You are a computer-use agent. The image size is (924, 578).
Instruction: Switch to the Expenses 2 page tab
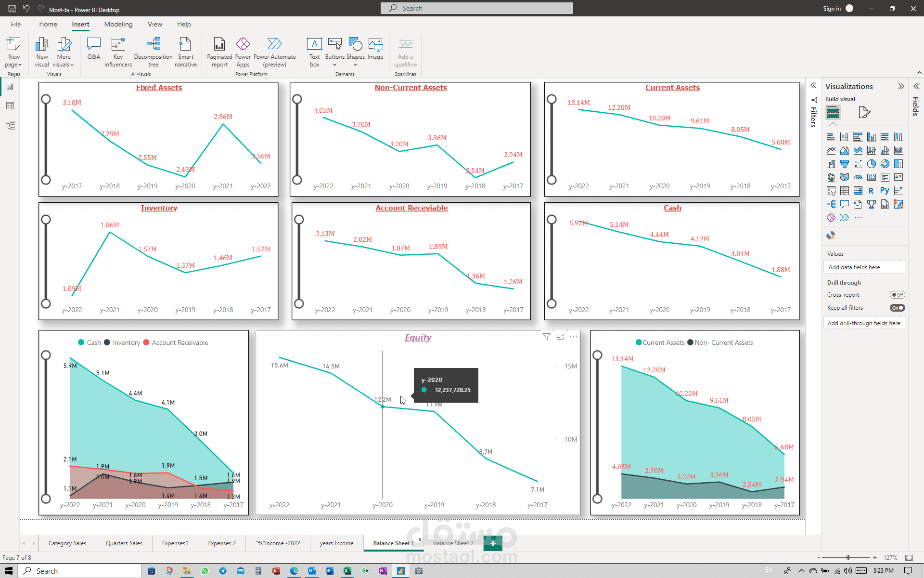[x=222, y=543]
